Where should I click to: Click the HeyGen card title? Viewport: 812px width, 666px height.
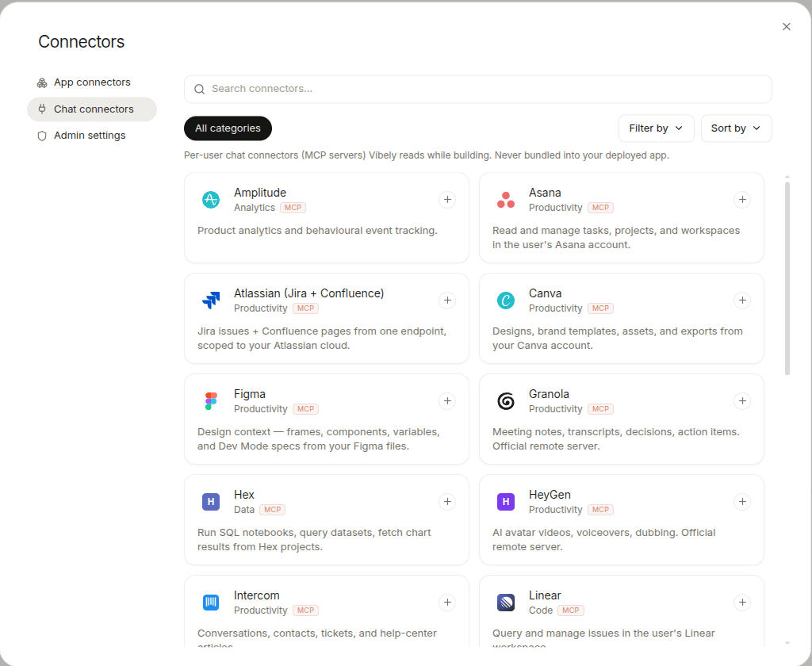[x=550, y=495]
